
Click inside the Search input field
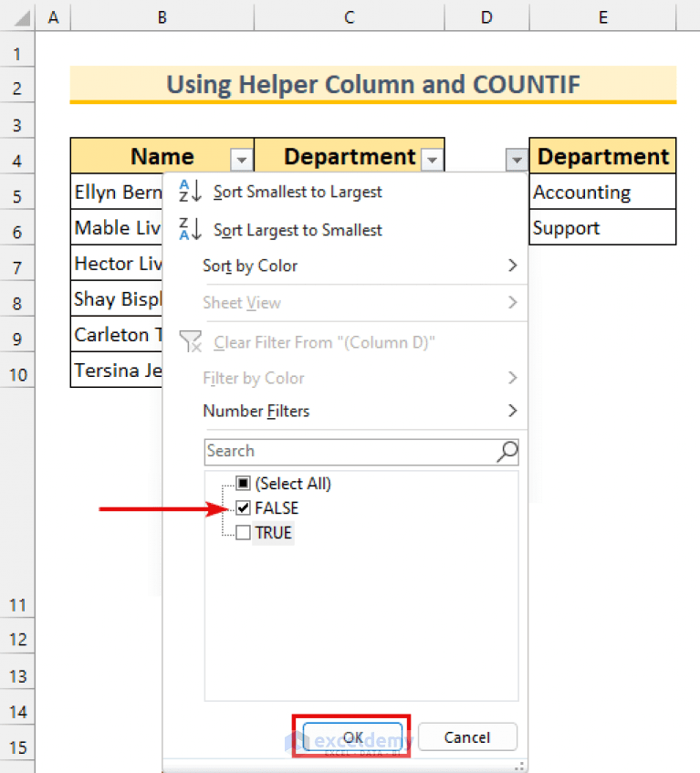(347, 451)
